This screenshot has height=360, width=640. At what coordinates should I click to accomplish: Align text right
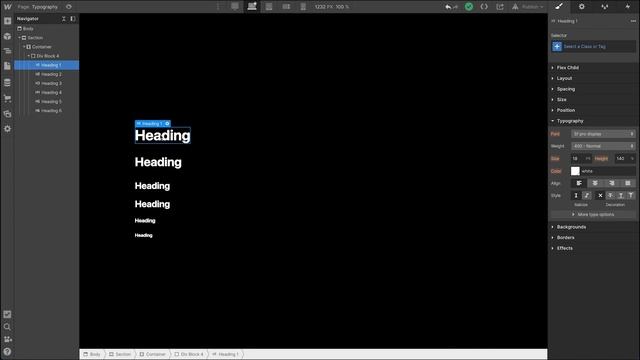(611, 183)
